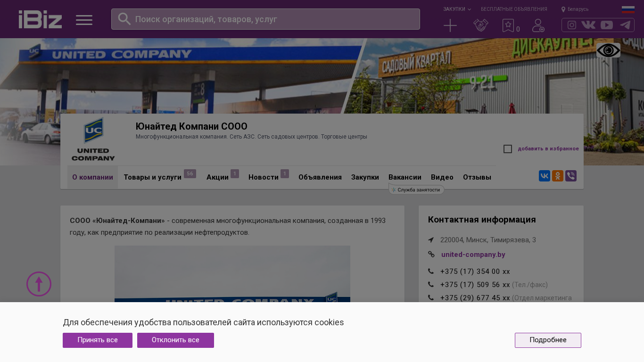Open united-company.by website link
644x362 pixels.
pyautogui.click(x=473, y=255)
